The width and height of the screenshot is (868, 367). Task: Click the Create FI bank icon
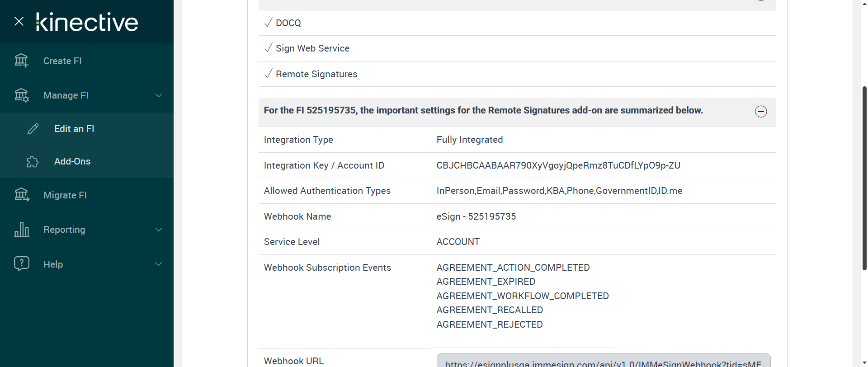21,61
